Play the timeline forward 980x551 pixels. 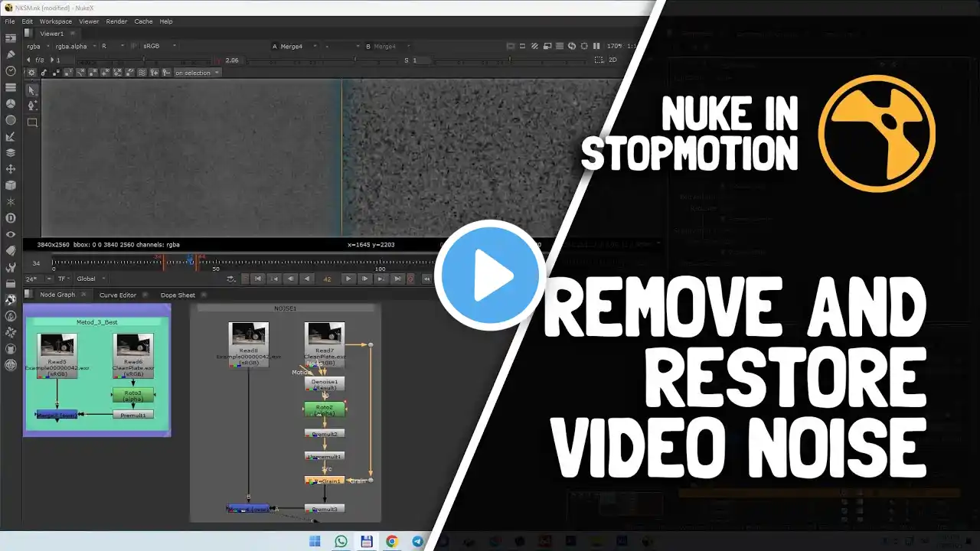[x=348, y=279]
